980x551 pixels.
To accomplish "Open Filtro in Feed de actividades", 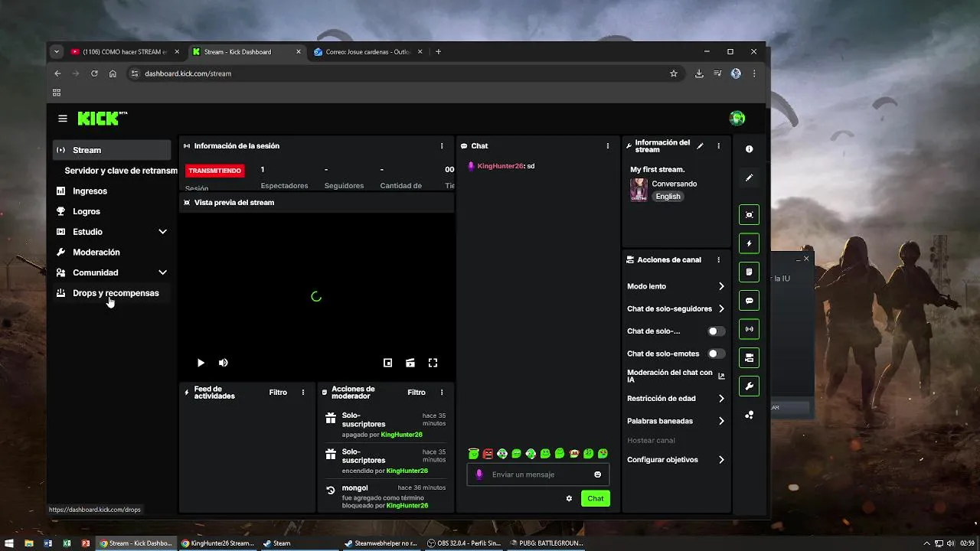I will (278, 393).
